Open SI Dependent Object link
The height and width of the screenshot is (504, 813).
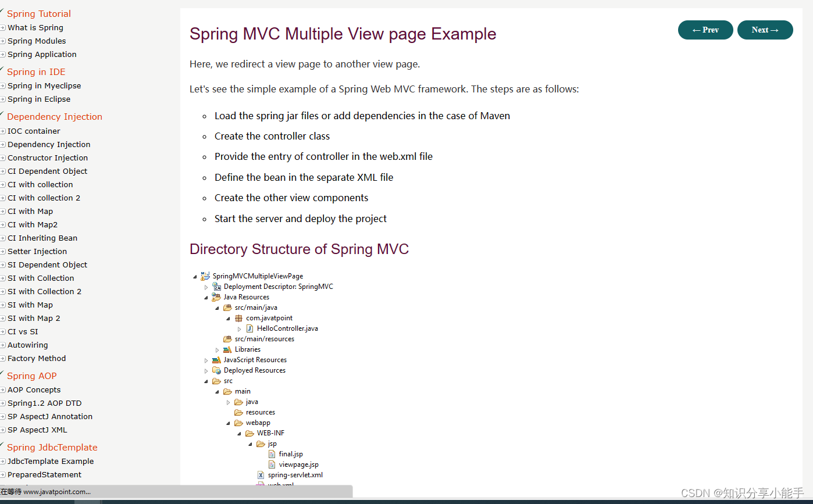[x=48, y=264]
